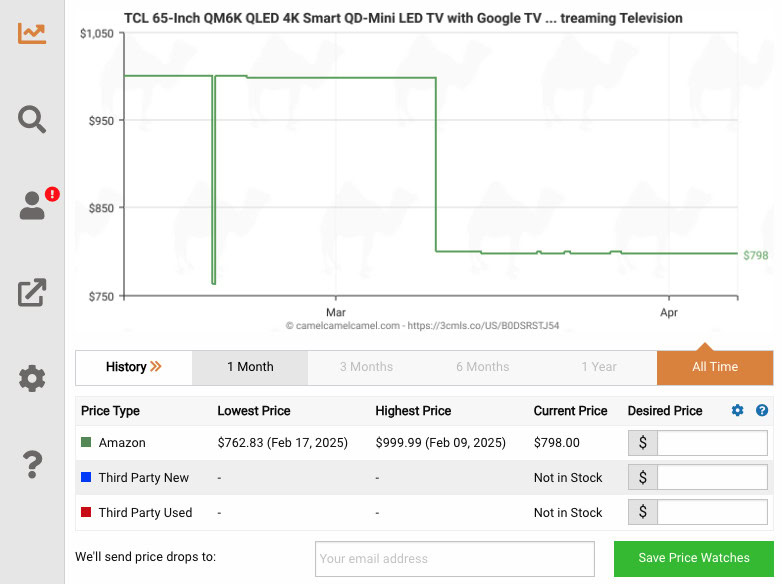The image size is (782, 584).
Task: Click the Save Price Watches button
Action: (693, 558)
